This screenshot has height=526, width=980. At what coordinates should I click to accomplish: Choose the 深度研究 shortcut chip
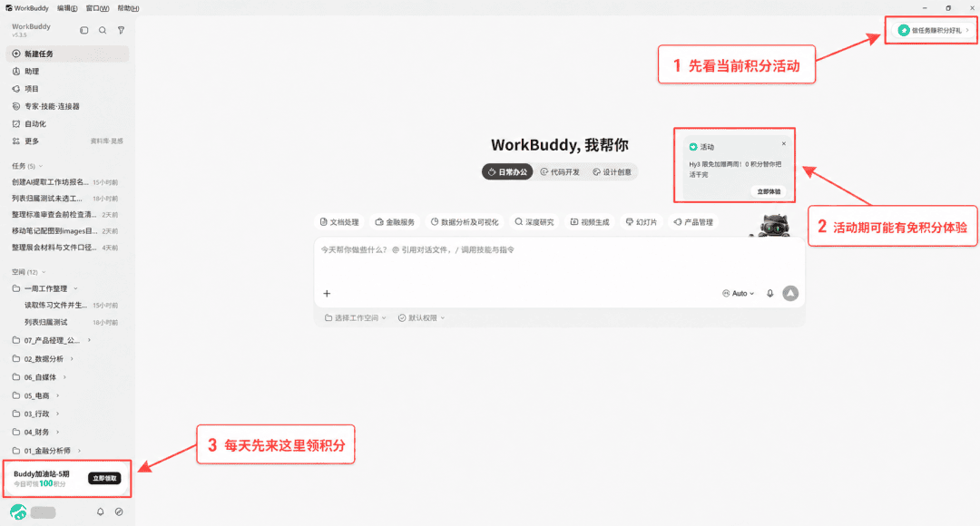(534, 222)
